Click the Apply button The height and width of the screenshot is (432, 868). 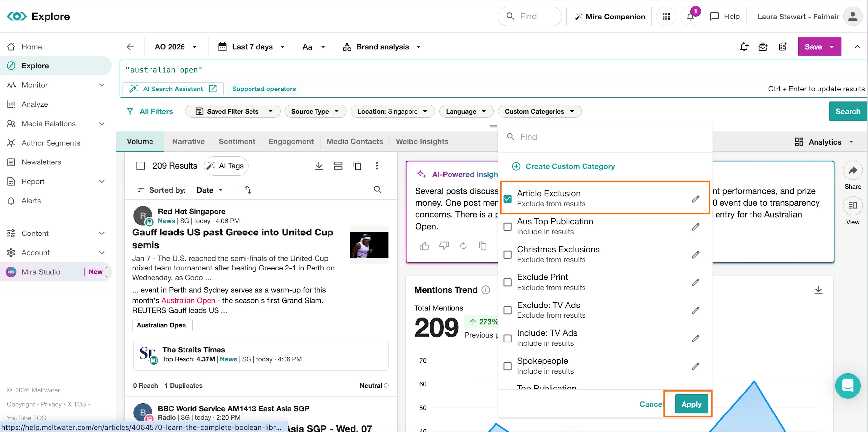point(691,404)
